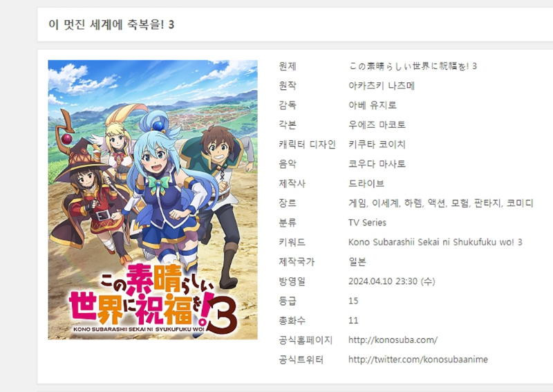Click the studio name 드라이브
Screen dimensions: 553x392
[x=366, y=183]
